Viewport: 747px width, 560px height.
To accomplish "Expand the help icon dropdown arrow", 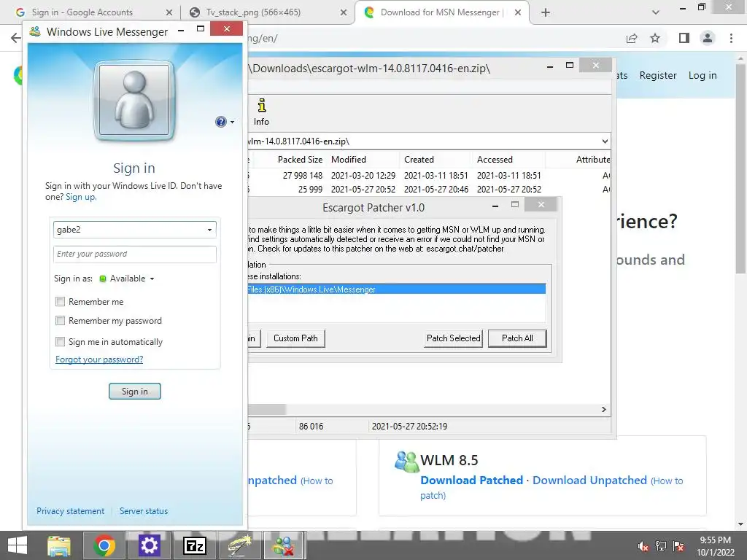I will point(233,122).
